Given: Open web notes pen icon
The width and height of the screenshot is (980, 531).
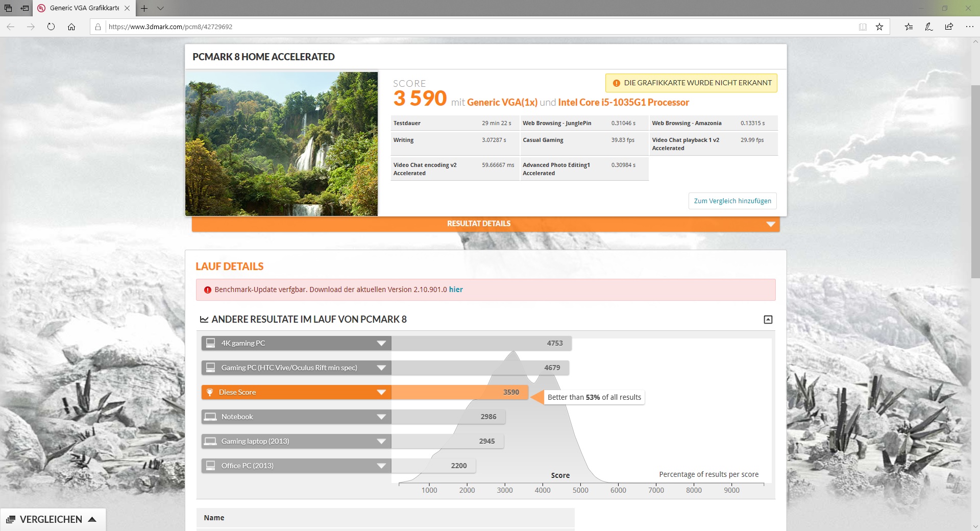Looking at the screenshot, I should pos(929,27).
